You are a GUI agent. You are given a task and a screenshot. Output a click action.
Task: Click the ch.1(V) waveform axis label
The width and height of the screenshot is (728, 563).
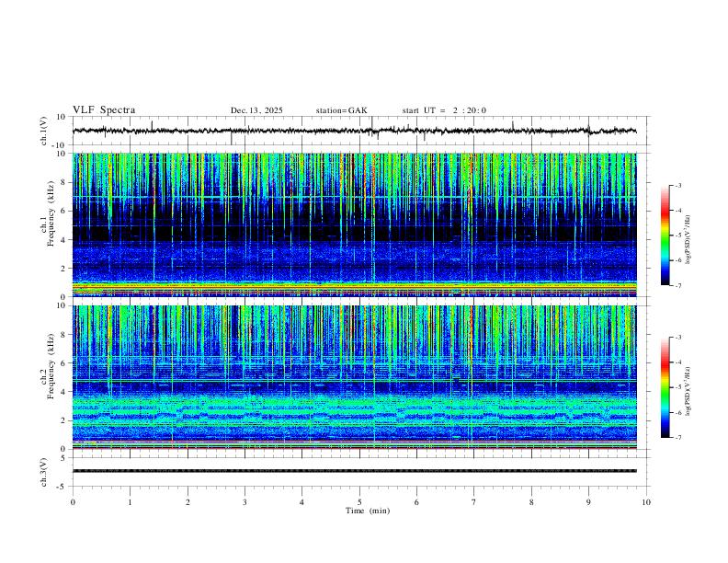(44, 131)
